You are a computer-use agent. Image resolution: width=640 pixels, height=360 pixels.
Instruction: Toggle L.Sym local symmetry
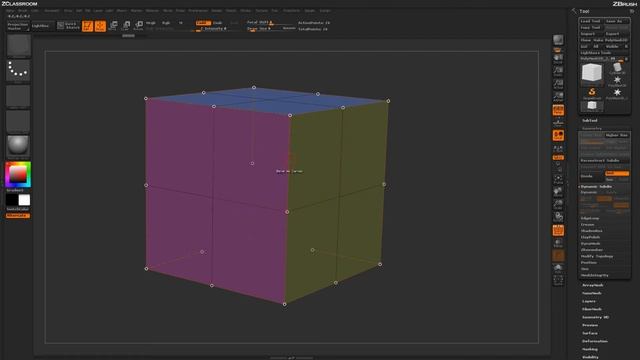[558, 149]
